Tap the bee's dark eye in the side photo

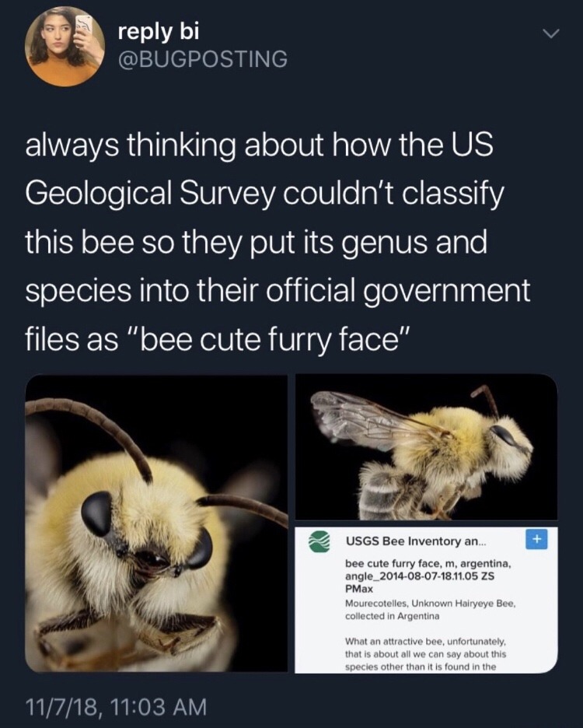pyautogui.click(x=505, y=436)
